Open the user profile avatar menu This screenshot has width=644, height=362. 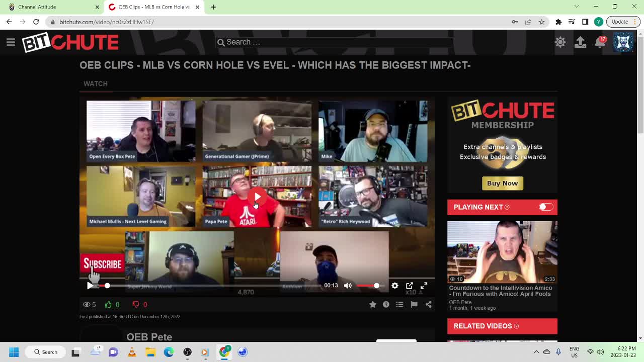tap(623, 42)
